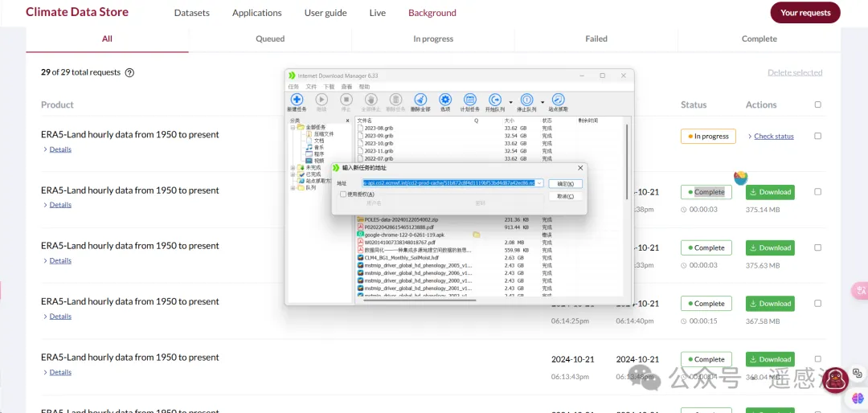Click the colorful round icon above first Download button
This screenshot has width=868, height=413.
pyautogui.click(x=741, y=177)
